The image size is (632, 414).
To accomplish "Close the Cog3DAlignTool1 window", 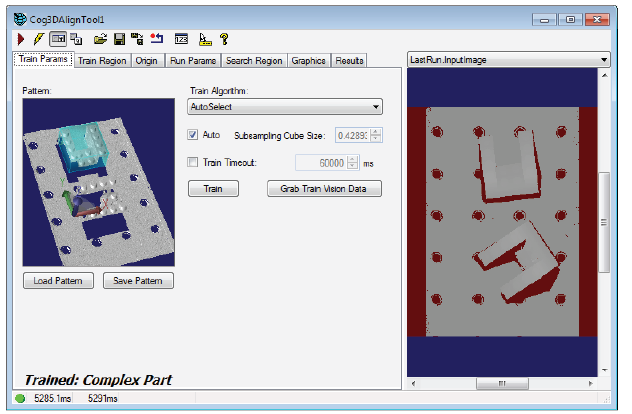I will [x=597, y=19].
